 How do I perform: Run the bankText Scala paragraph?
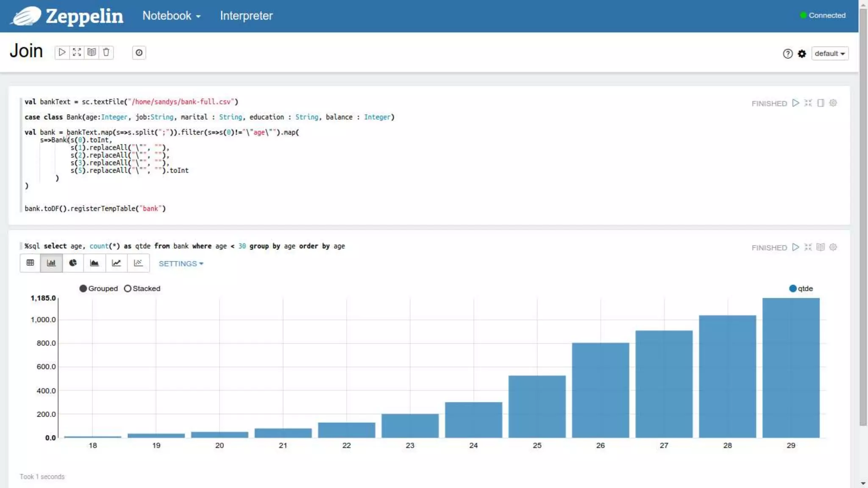coord(796,103)
